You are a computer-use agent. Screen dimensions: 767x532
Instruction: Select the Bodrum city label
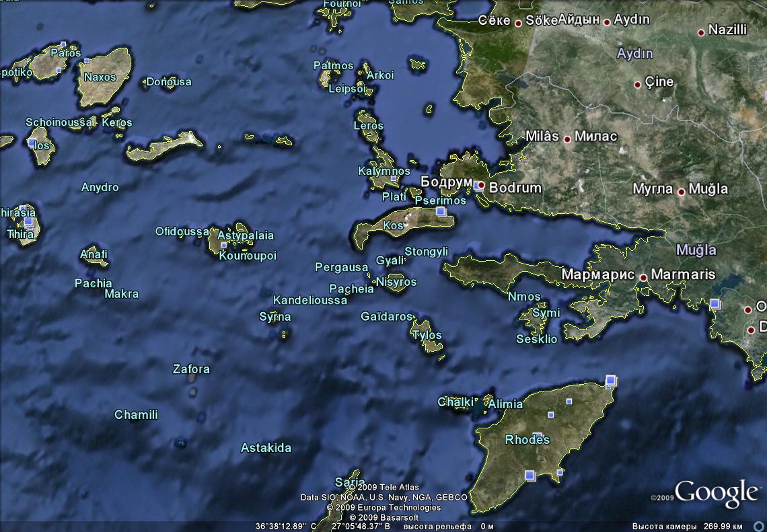pos(515,188)
